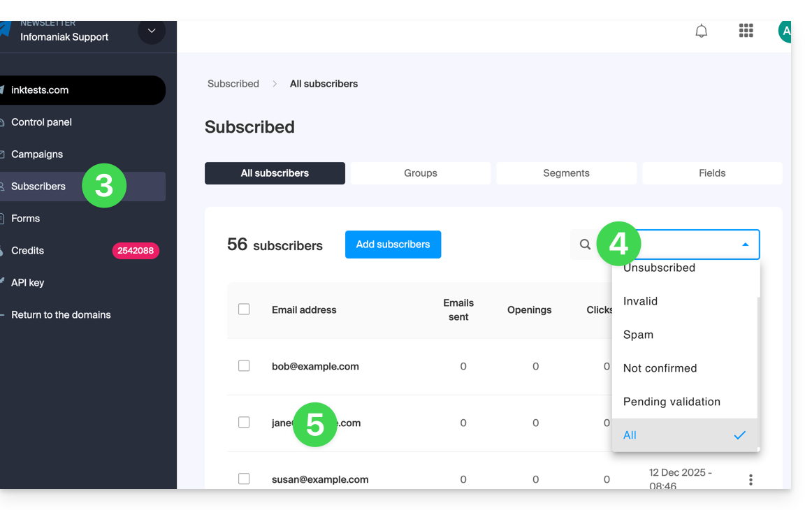Screen dimensions: 812x510
Task: Tick the checkbox beside susan@example.com
Action: [244, 479]
